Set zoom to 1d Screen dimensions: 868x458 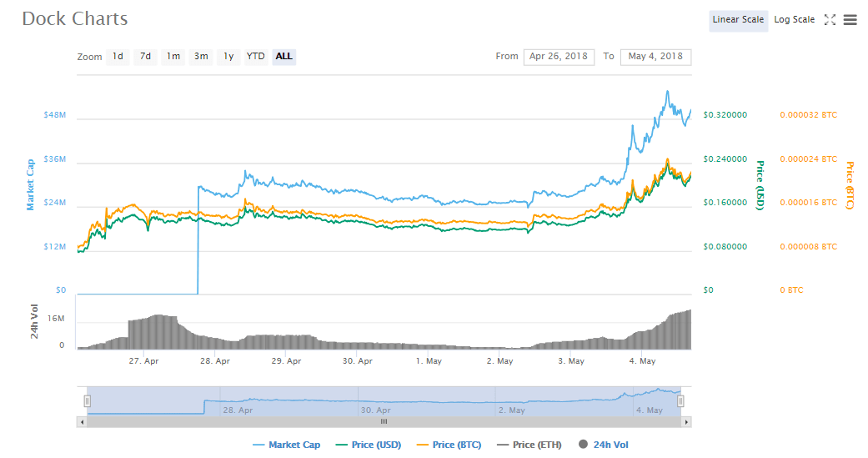118,57
